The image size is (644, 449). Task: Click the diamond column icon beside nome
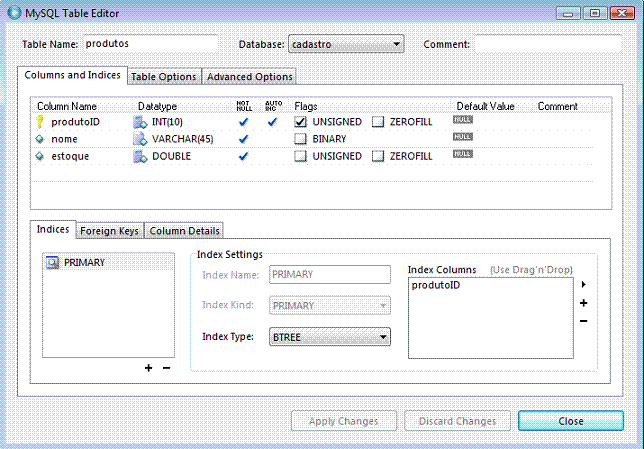[40, 139]
